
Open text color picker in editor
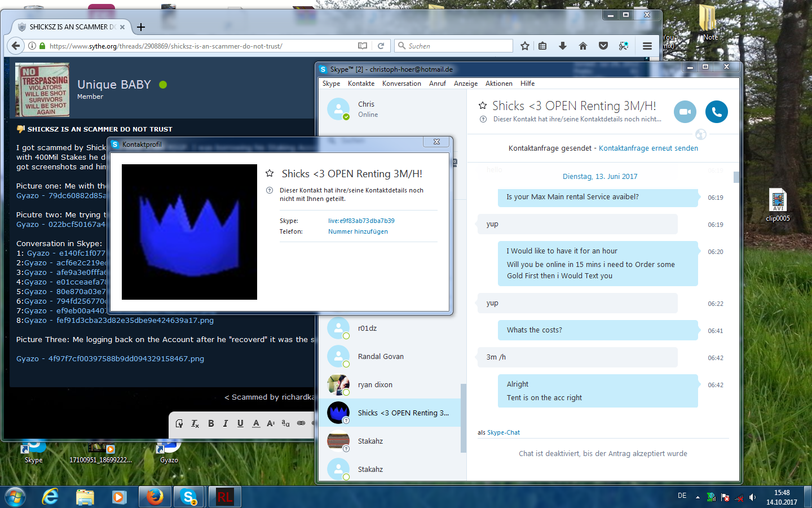coord(256,423)
